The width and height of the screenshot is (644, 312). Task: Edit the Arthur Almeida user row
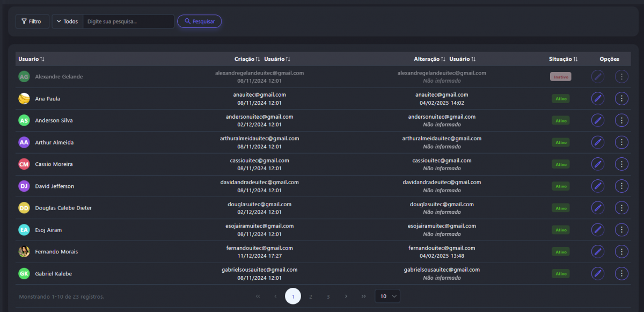click(x=597, y=142)
